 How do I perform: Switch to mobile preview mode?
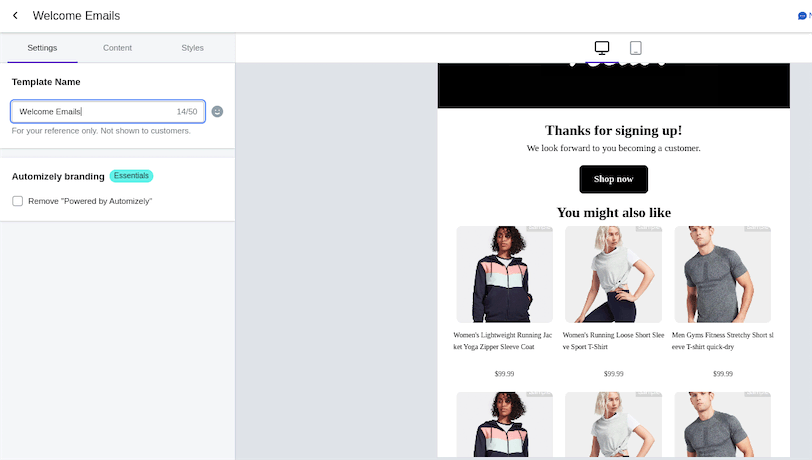coord(635,48)
